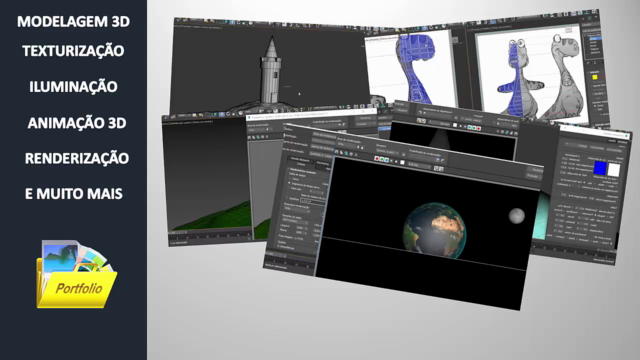640x360 pixels.
Task: Select the Quadros radio button in Render Setup
Action: tap(287, 198)
